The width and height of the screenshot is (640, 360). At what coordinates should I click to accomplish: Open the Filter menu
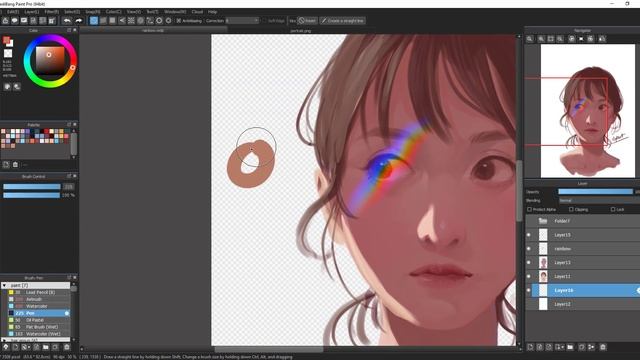51,12
